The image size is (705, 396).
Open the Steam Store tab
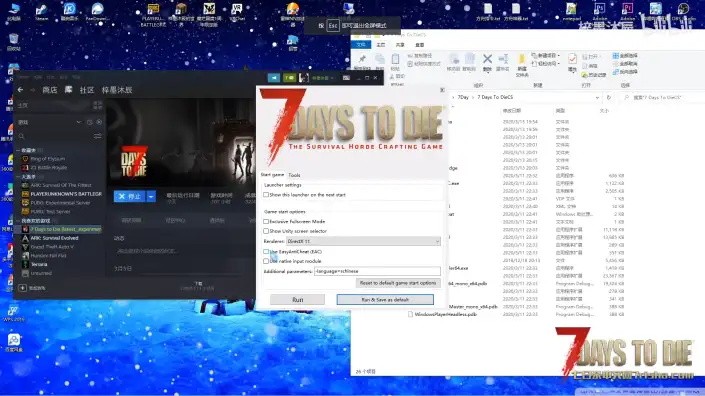[x=49, y=90]
